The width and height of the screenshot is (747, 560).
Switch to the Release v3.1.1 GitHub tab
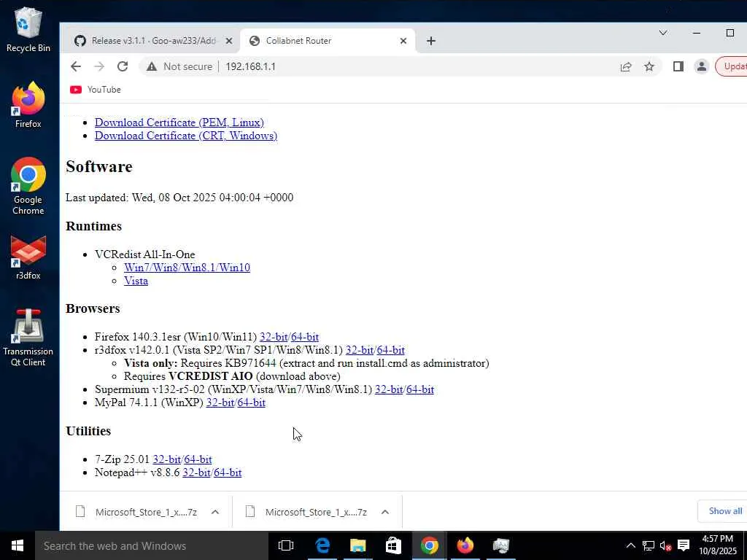tap(153, 41)
